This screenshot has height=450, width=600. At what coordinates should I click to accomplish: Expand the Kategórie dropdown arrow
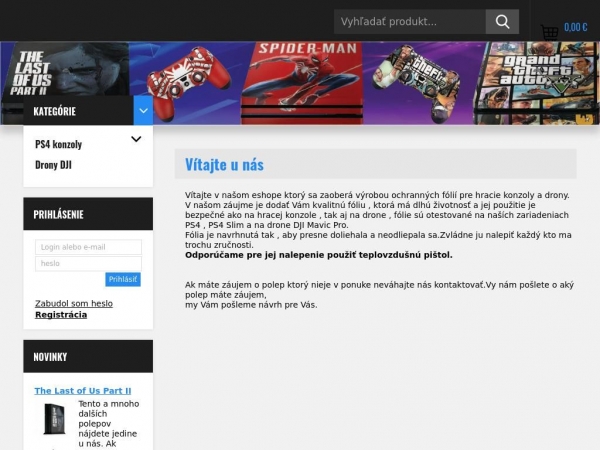tap(143, 111)
